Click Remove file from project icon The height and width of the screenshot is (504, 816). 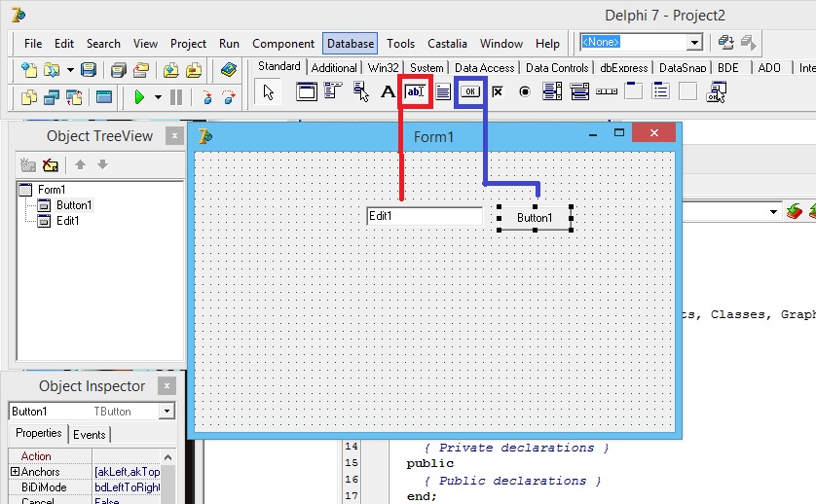click(194, 70)
